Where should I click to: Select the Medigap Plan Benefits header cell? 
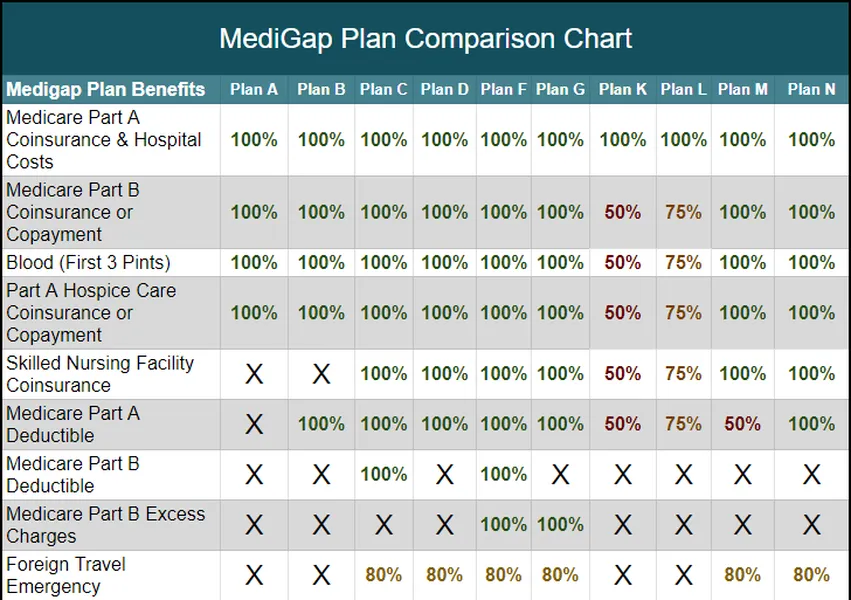tap(105, 89)
